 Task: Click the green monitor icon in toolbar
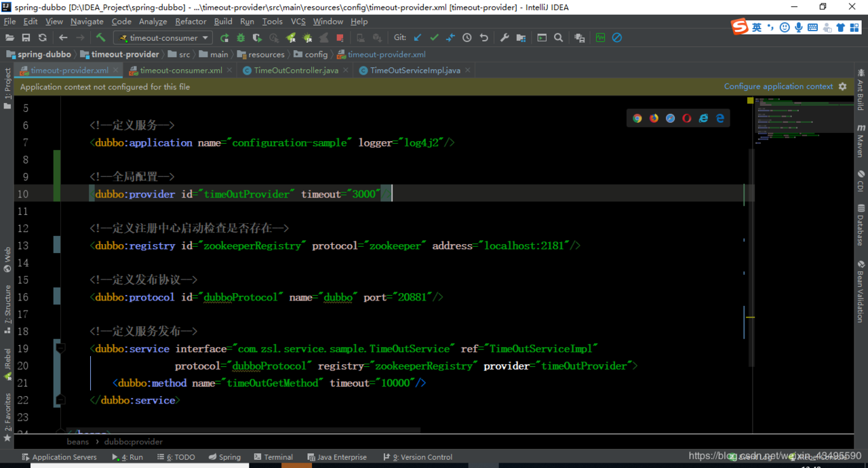(x=600, y=38)
